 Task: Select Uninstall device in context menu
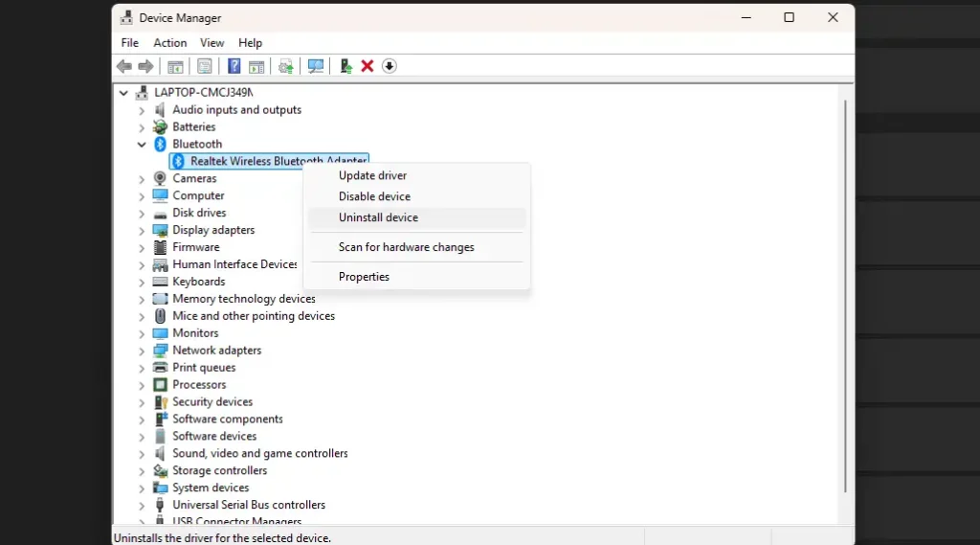point(417,217)
